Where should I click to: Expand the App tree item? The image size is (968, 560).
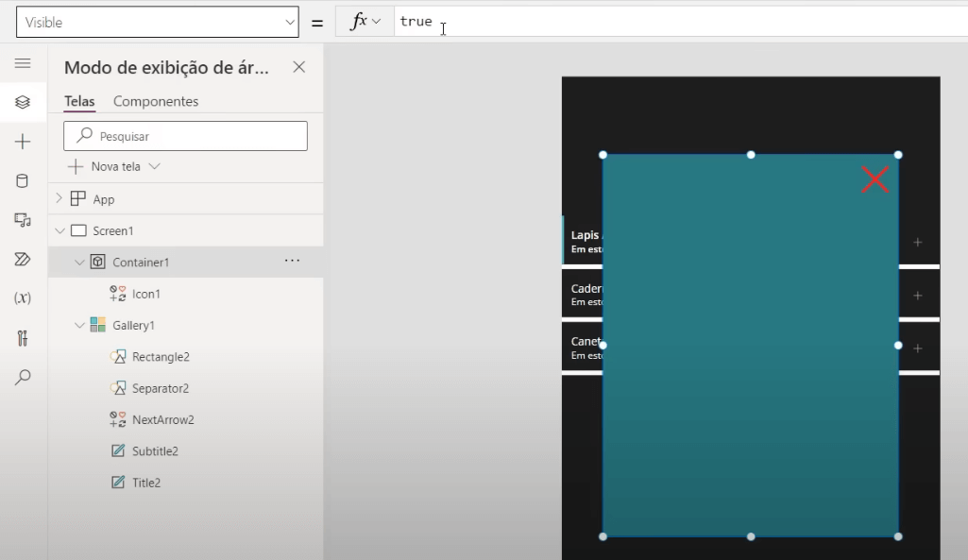(x=59, y=199)
